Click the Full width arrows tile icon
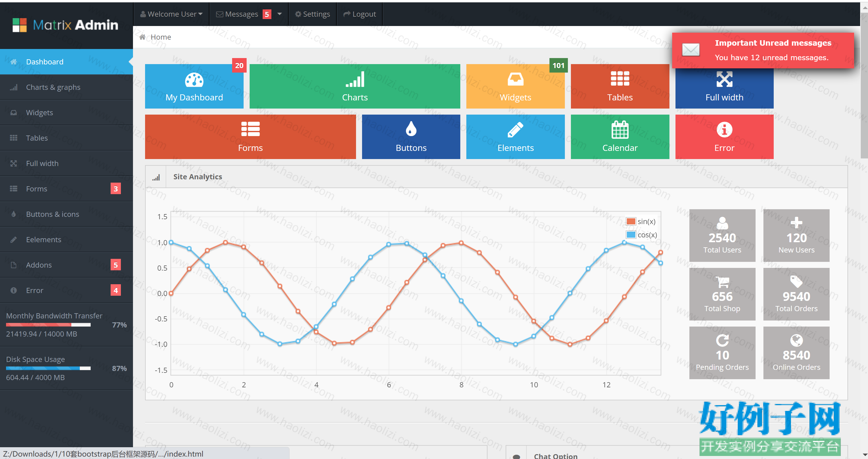 724,79
